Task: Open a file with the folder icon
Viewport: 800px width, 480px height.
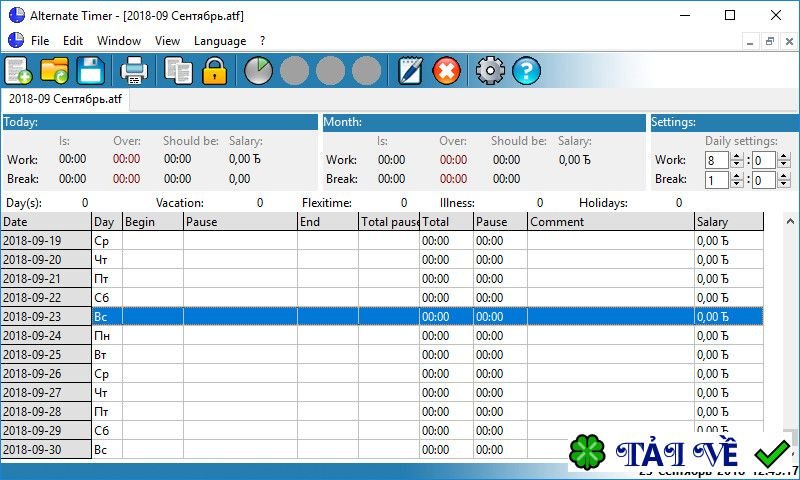Action: [x=55, y=71]
